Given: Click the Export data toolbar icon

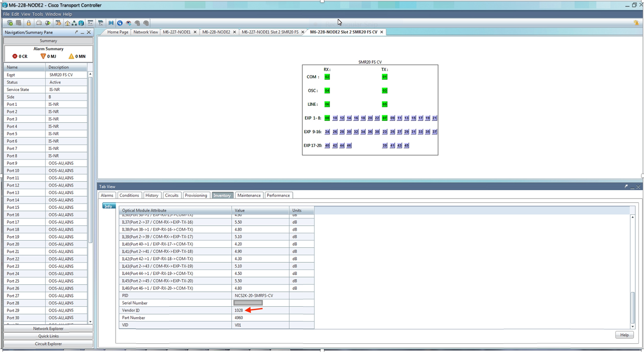Looking at the screenshot, I should coord(48,23).
